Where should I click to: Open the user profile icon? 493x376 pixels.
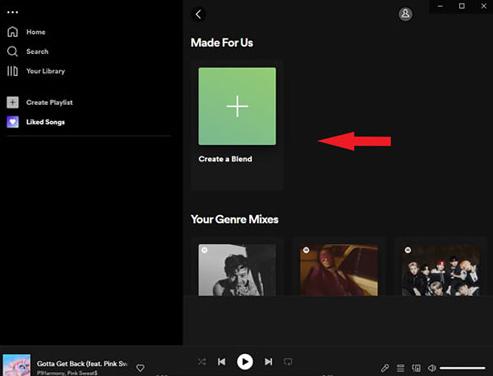405,14
